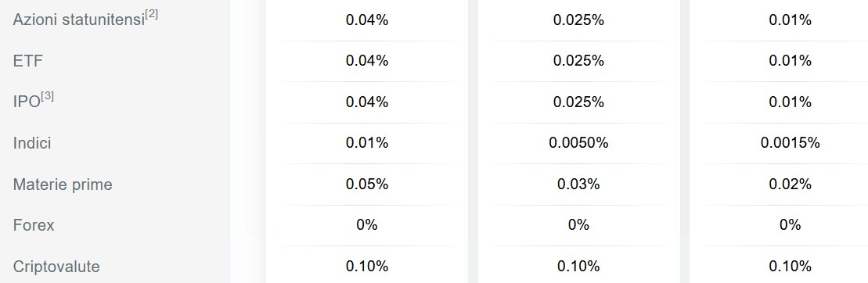Click the 0.05% Materie prime value

point(367,184)
